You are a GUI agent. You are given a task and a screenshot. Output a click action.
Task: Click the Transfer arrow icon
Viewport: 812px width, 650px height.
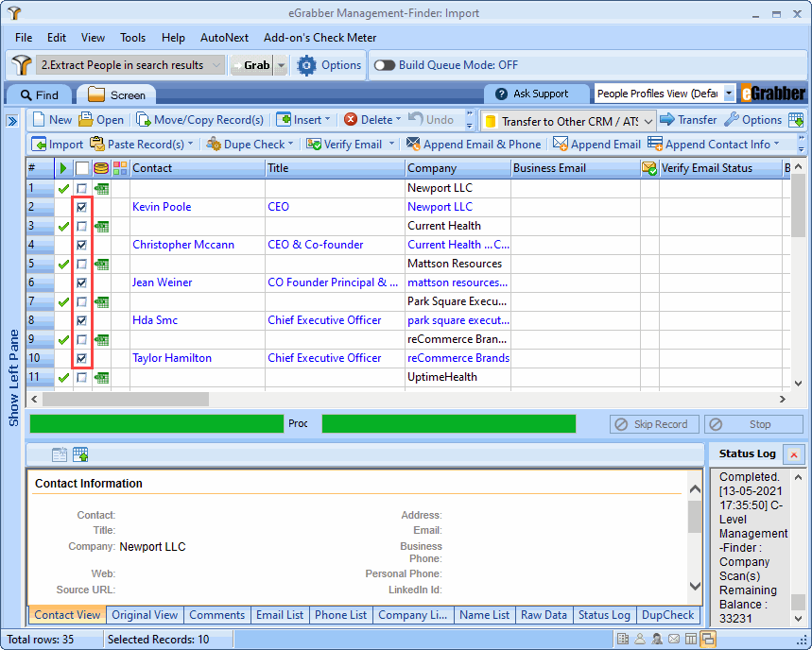pyautogui.click(x=667, y=120)
